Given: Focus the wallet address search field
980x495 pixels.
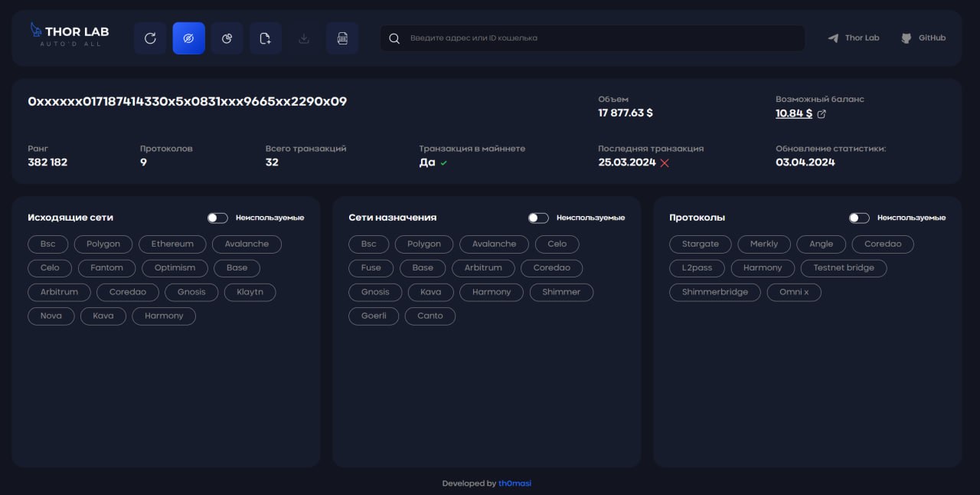Looking at the screenshot, I should pyautogui.click(x=592, y=38).
